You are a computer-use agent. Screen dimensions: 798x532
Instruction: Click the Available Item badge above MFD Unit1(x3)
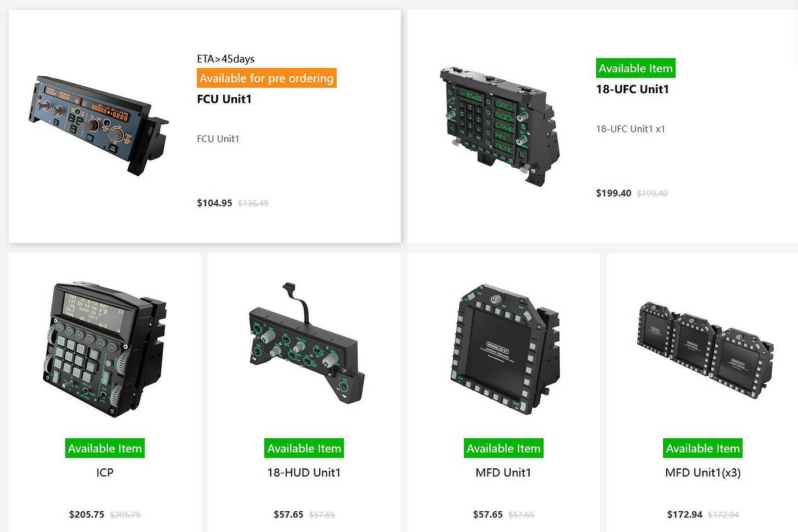703,448
